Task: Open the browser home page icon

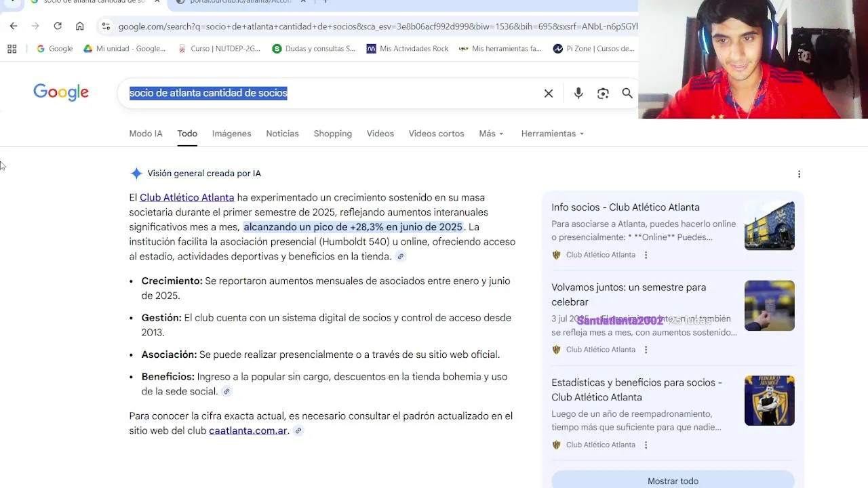Action: point(80,26)
